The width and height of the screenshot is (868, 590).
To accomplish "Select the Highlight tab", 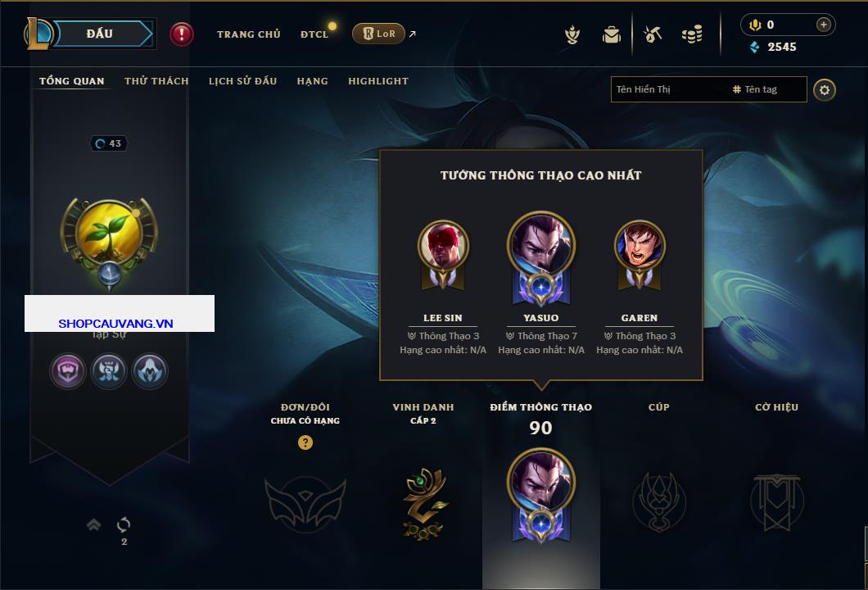I will point(378,81).
